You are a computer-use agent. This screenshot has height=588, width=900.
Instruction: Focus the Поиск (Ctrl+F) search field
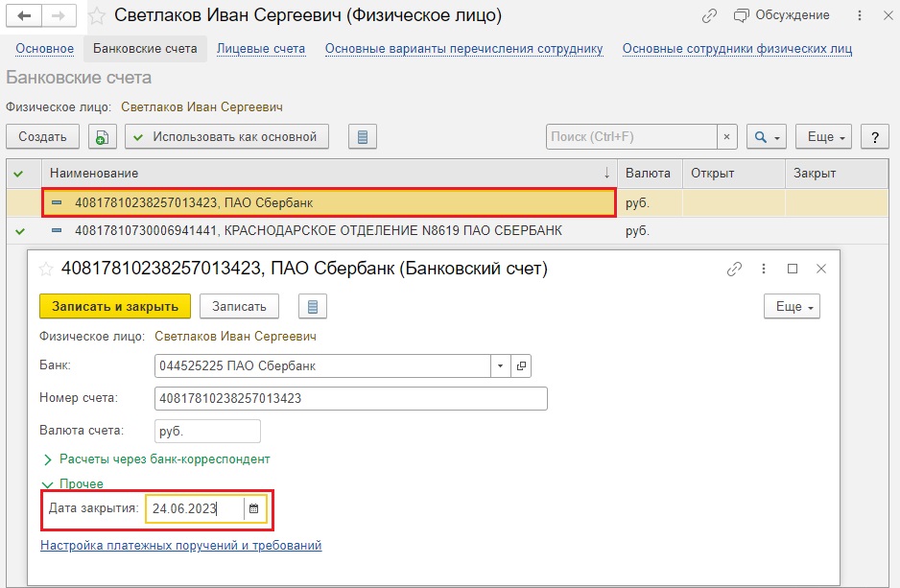[631, 136]
